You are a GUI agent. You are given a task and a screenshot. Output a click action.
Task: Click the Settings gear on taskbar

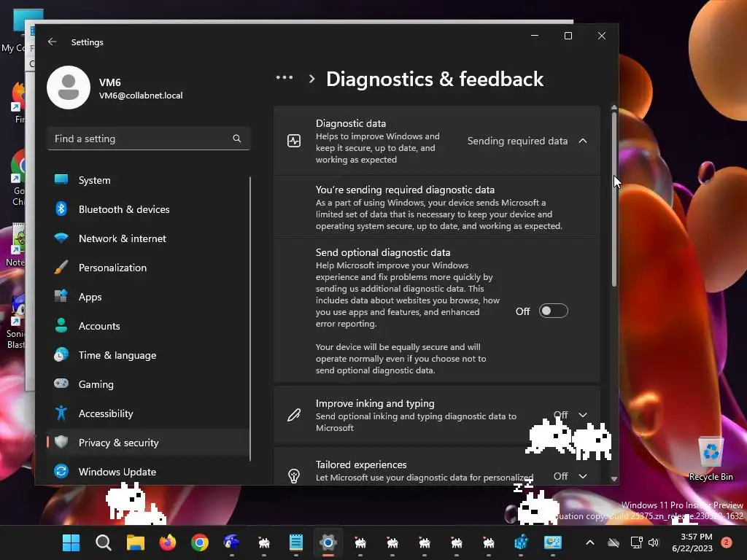[328, 542]
